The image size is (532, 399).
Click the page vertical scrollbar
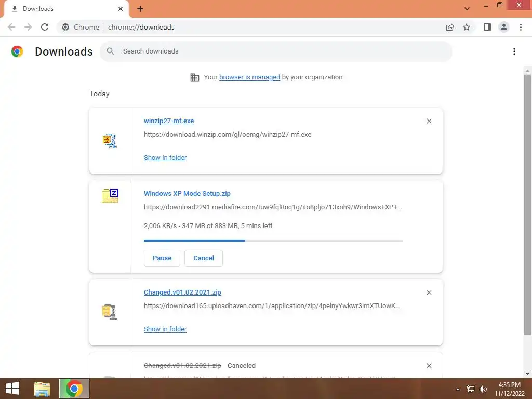point(527,205)
